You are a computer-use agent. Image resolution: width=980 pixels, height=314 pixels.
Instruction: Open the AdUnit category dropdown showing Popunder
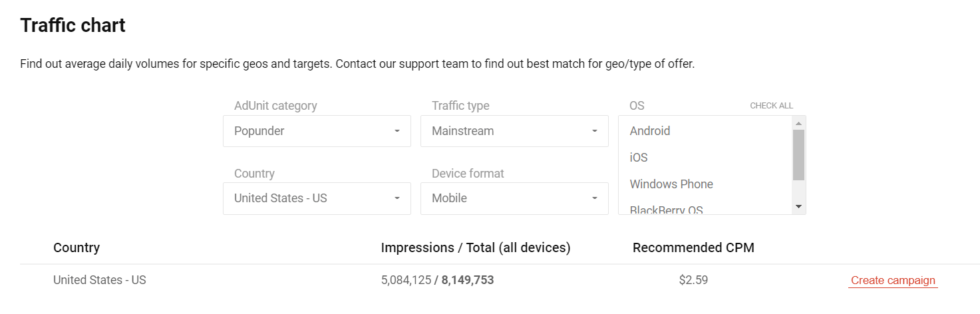(317, 131)
